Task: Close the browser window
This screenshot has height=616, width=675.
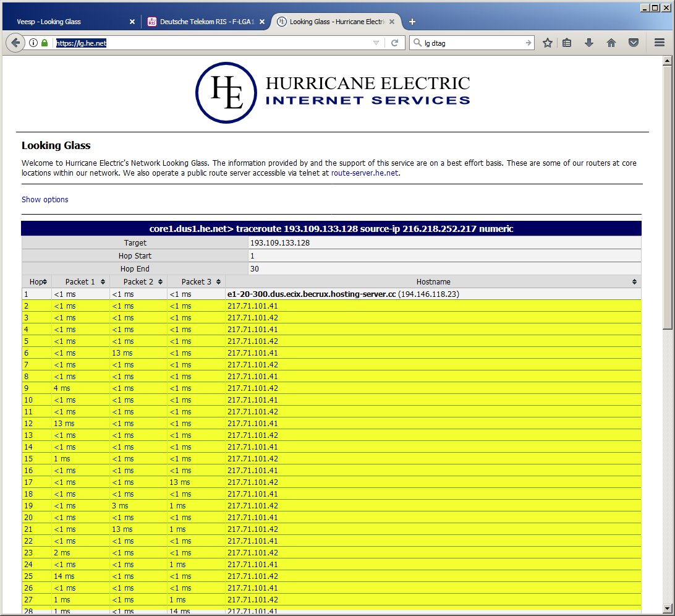Action: click(x=664, y=8)
